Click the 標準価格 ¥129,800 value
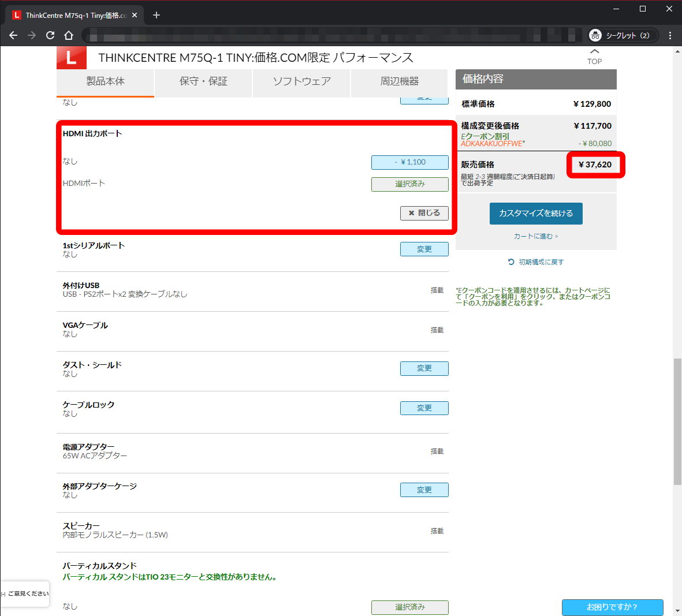This screenshot has height=616, width=682. click(x=592, y=104)
